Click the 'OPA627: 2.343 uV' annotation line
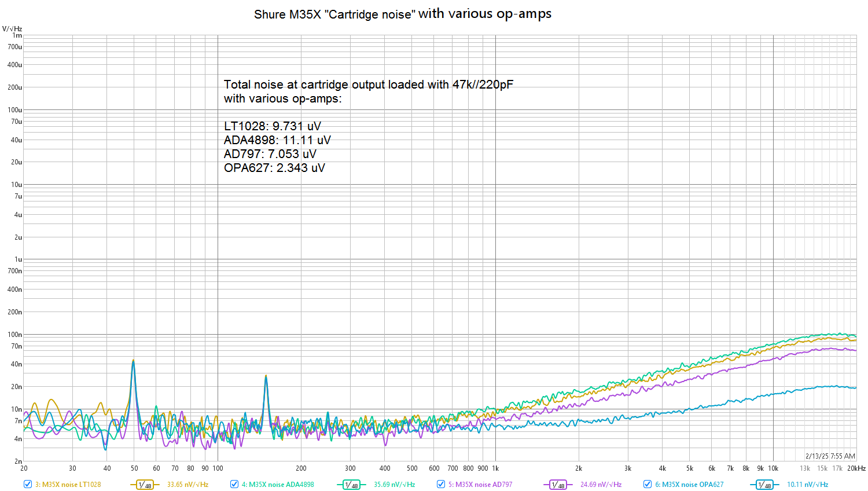Viewport: 868px width, 491px height. (274, 168)
